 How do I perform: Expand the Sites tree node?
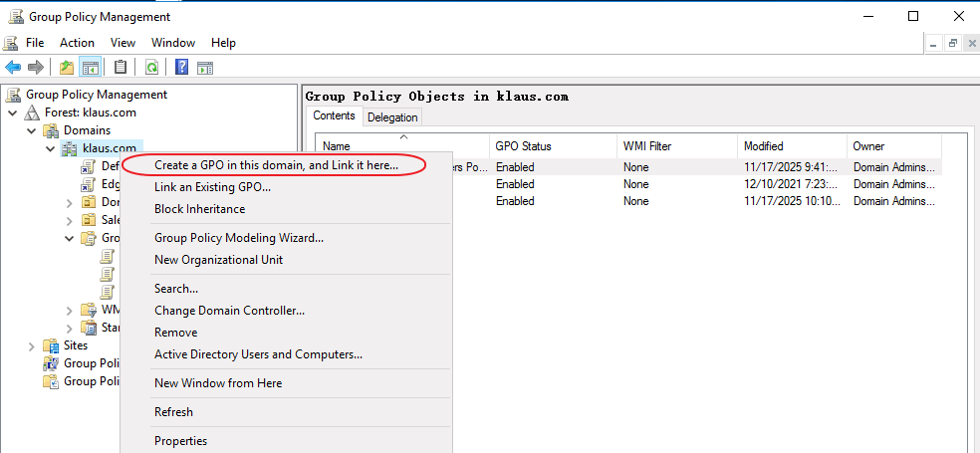click(32, 345)
